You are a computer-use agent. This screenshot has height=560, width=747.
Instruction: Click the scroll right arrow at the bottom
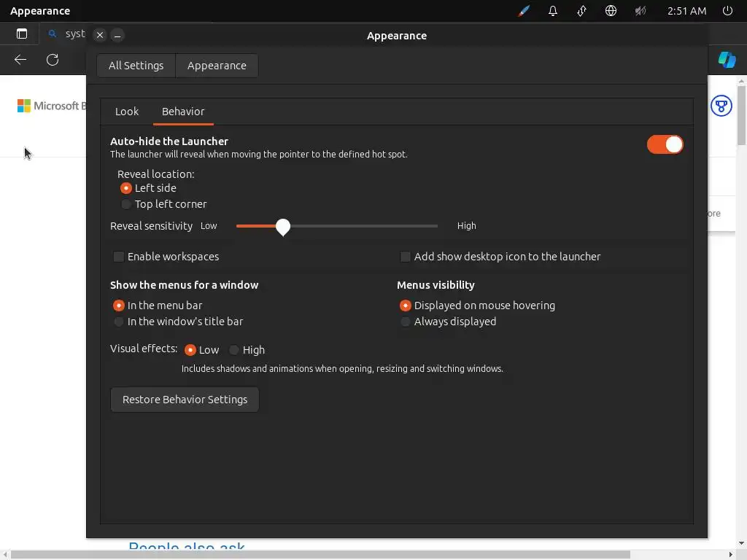[x=731, y=555]
